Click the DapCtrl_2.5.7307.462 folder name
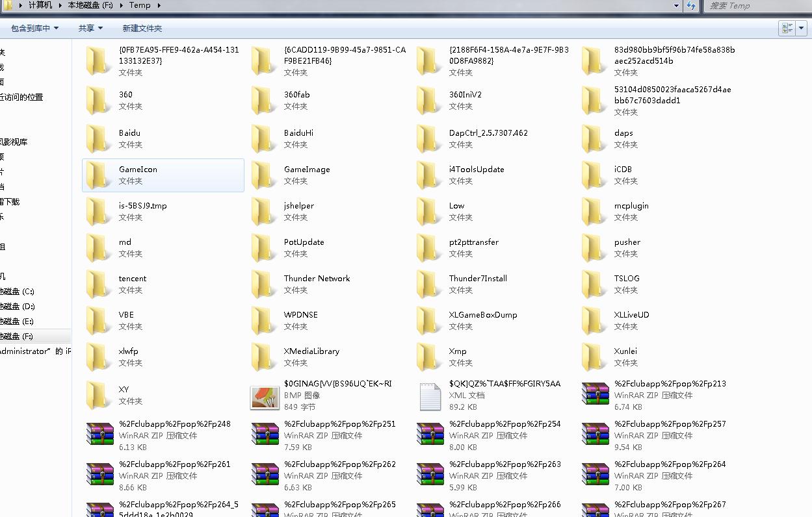 [488, 132]
